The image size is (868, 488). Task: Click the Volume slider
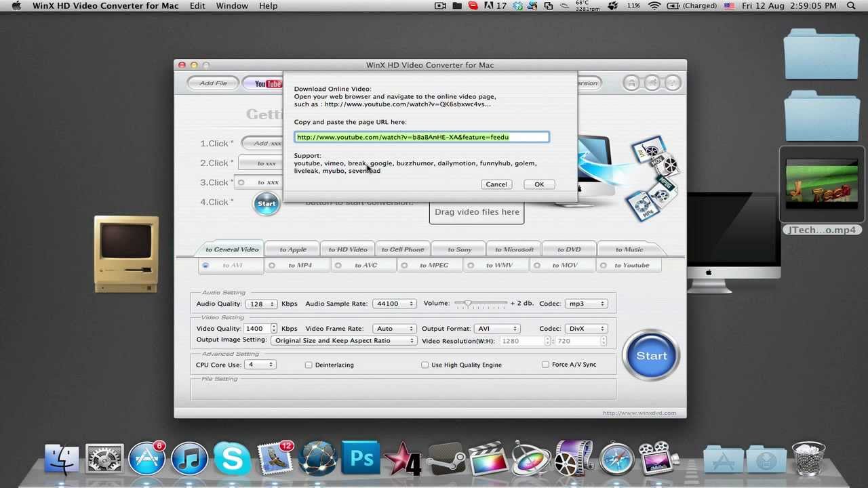[x=481, y=303]
